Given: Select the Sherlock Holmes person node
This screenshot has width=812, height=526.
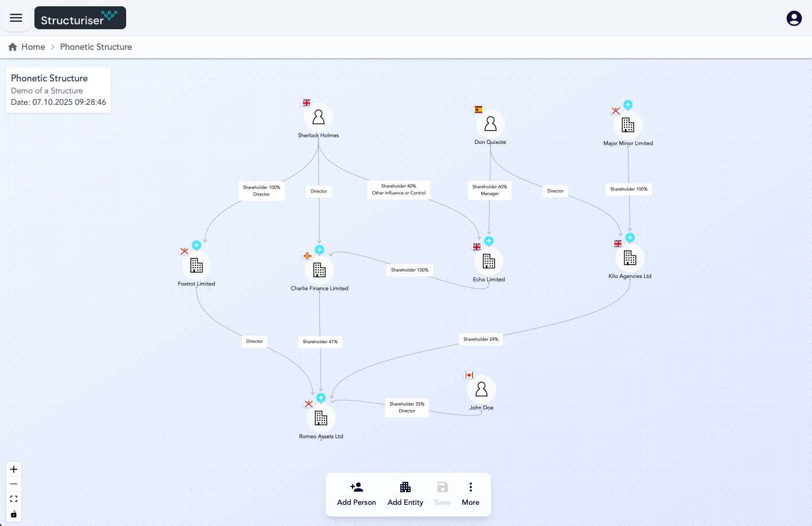Looking at the screenshot, I should pos(318,117).
